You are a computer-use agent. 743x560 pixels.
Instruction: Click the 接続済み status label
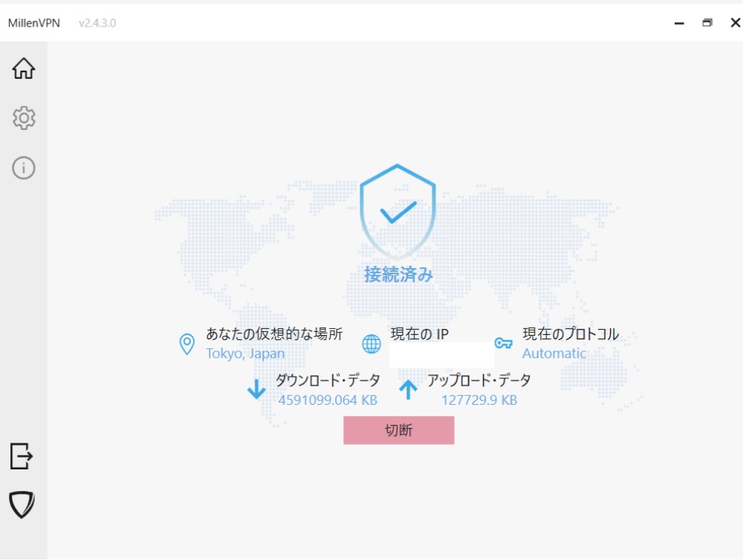tap(398, 275)
